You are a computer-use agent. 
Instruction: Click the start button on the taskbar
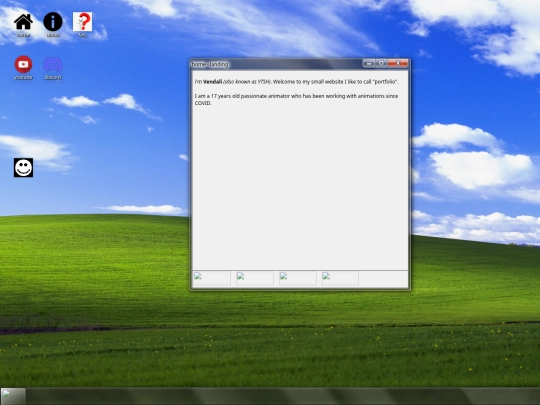coord(13,396)
